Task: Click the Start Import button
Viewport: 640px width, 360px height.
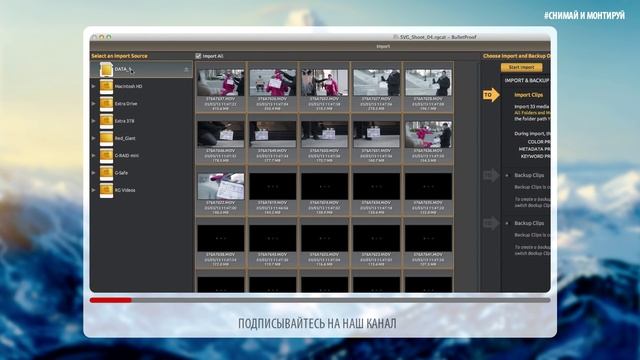Action: pos(521,67)
